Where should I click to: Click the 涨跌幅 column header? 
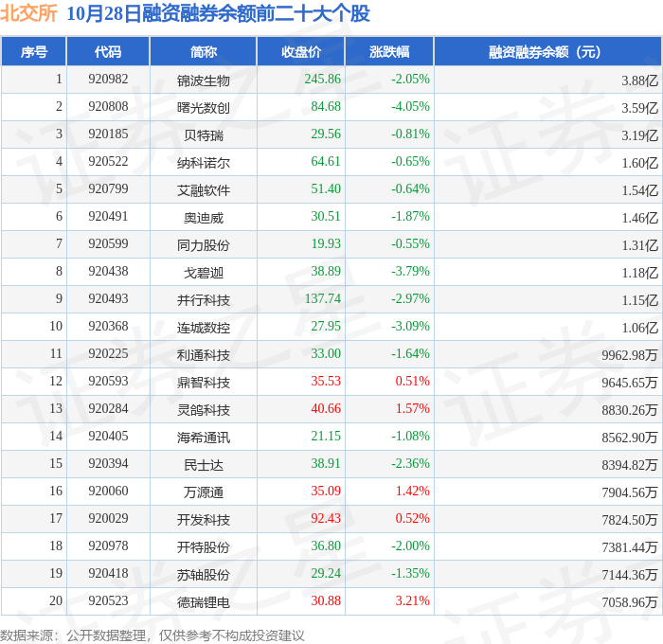pyautogui.click(x=389, y=52)
